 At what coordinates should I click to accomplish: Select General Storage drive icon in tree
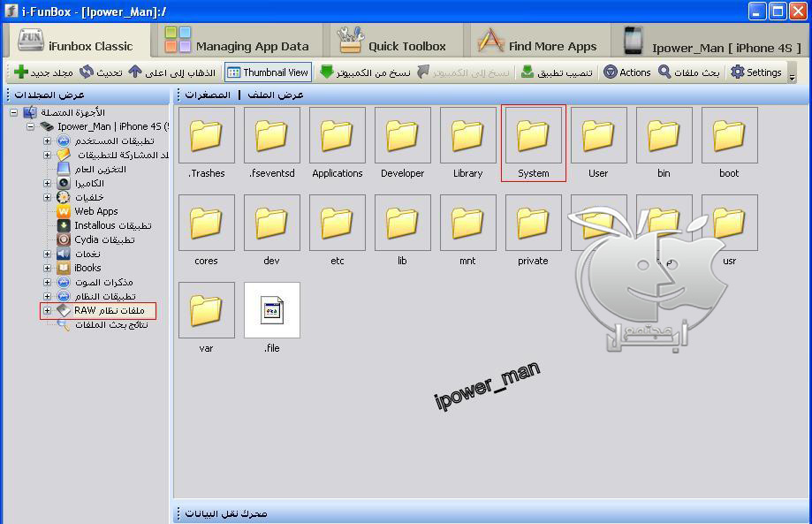(64, 169)
